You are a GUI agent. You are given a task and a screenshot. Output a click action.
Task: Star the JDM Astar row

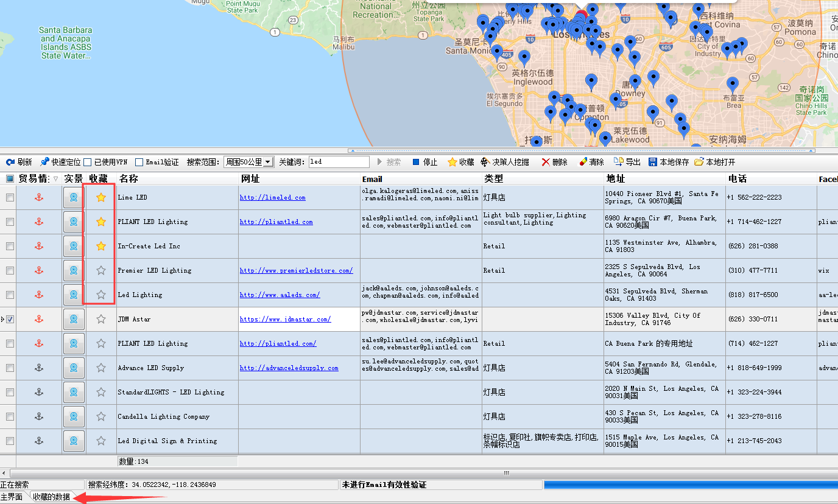[x=101, y=319]
